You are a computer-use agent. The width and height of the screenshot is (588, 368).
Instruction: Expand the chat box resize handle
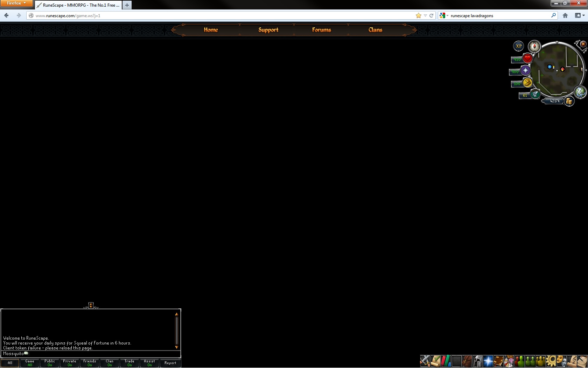[91, 305]
